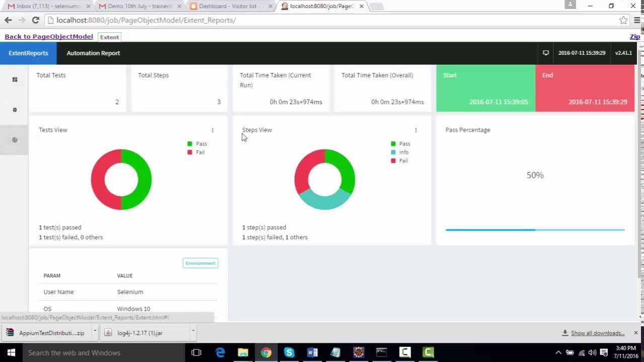Image resolution: width=644 pixels, height=362 pixels.
Task: Bookmark this page with the star icon
Action: click(x=623, y=20)
